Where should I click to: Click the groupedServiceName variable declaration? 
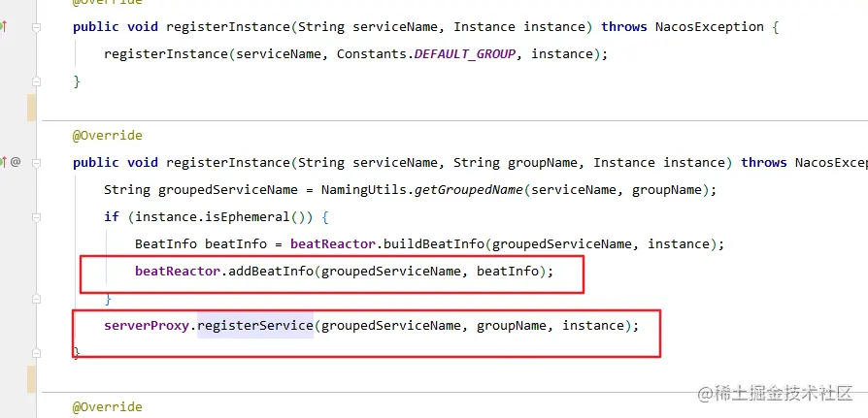point(228,190)
